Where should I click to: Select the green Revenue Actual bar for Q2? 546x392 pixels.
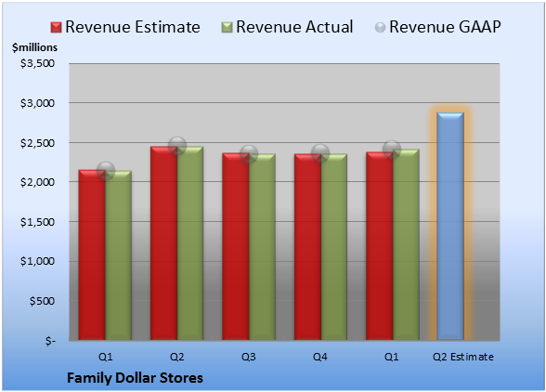coord(190,243)
